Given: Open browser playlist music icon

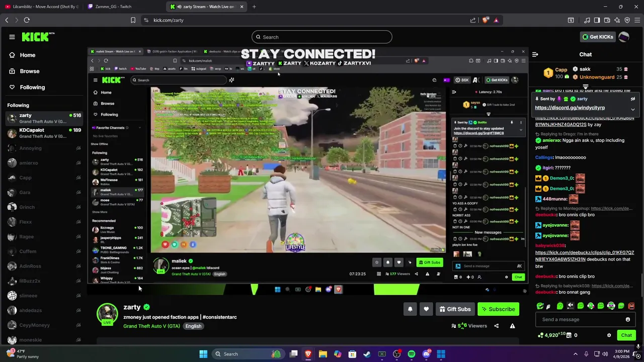Looking at the screenshot, I should pyautogui.click(x=587, y=20).
